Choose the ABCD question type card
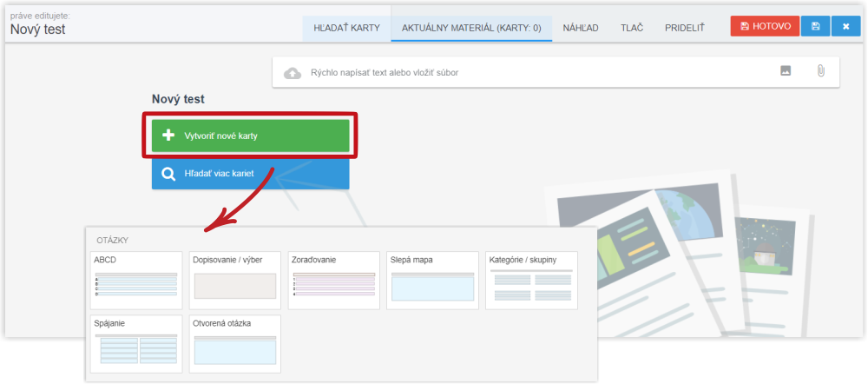Viewport: 868px width, 384px height. 136,281
